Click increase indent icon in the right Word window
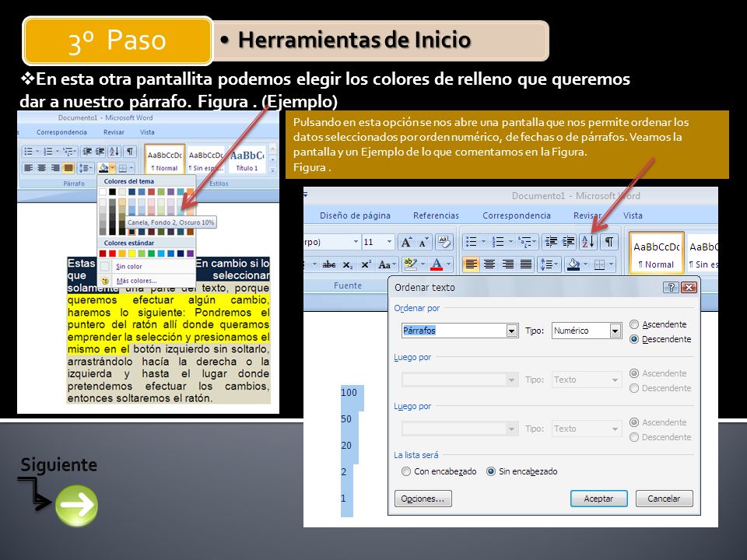 568,242
